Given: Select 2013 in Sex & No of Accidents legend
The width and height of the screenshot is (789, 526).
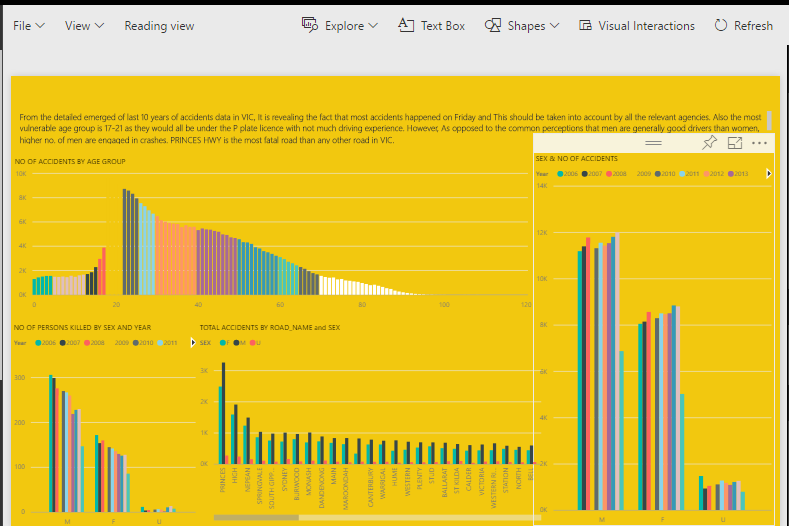Looking at the screenshot, I should click(x=738, y=174).
